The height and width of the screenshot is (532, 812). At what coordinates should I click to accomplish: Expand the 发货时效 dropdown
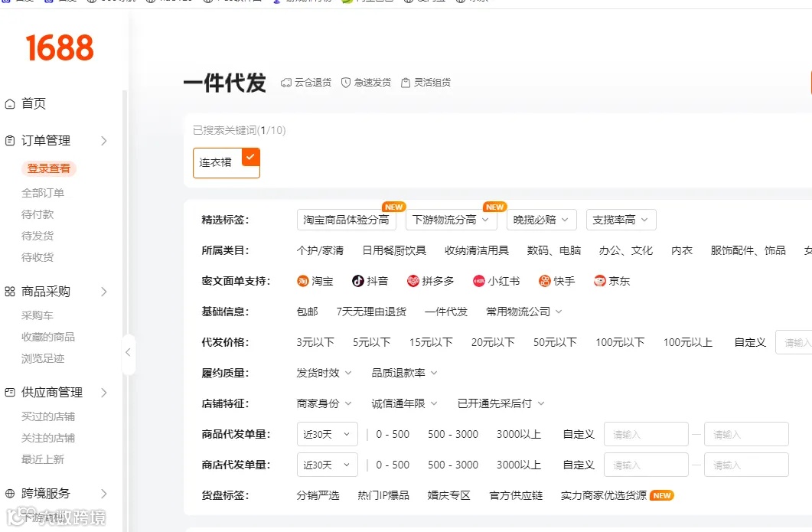coord(324,373)
